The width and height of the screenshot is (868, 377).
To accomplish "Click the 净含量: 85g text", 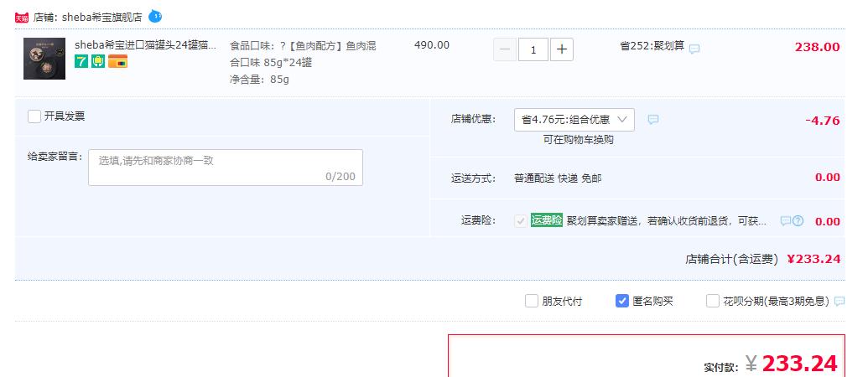I will click(x=260, y=80).
